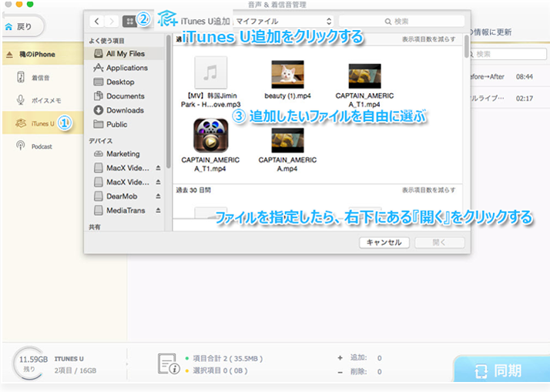Choose Downloads in the favorites list

pyautogui.click(x=125, y=110)
